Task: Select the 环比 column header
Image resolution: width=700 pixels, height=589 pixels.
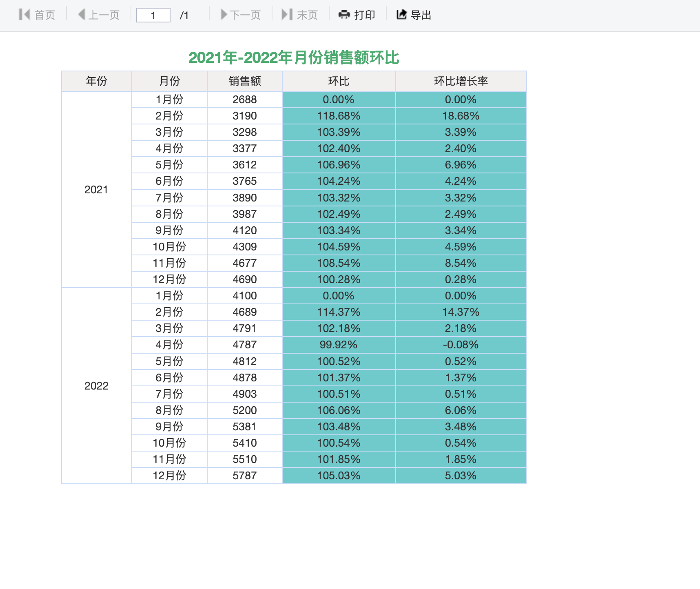Action: coord(339,81)
